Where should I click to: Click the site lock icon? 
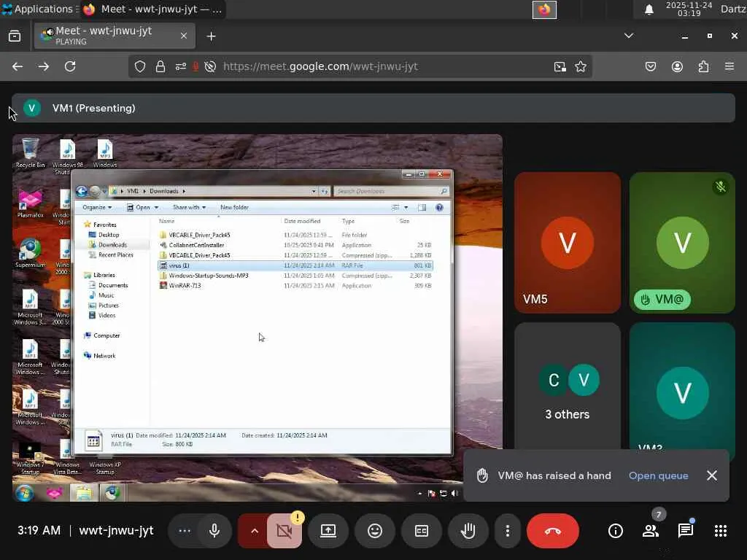[x=160, y=66]
